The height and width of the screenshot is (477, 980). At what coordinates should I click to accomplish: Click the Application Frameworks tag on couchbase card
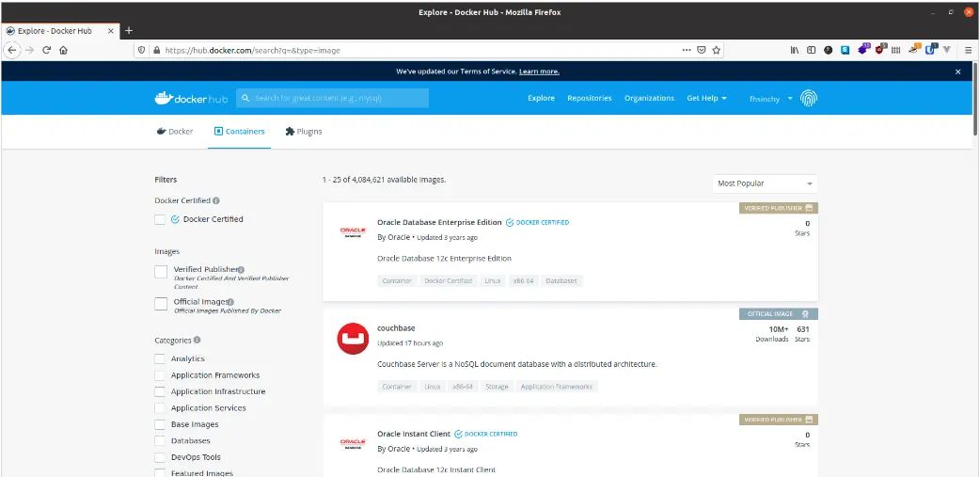556,387
